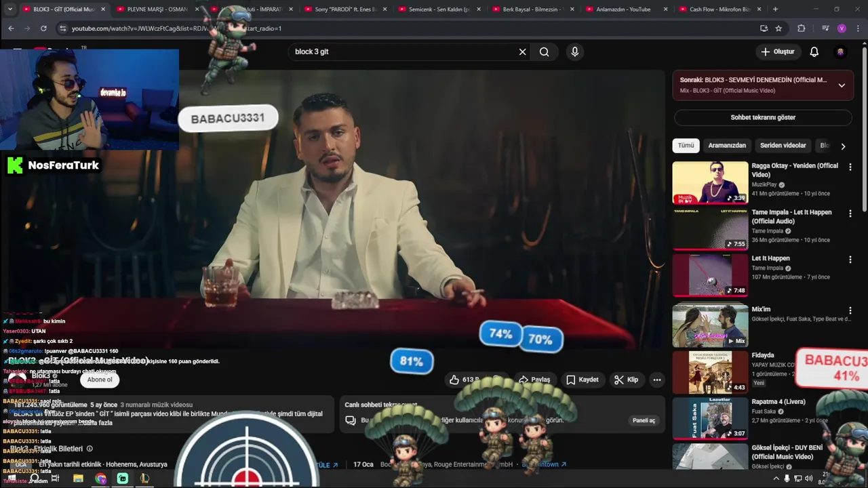Click site info icon in address bar
The image size is (868, 488).
[x=62, y=28]
